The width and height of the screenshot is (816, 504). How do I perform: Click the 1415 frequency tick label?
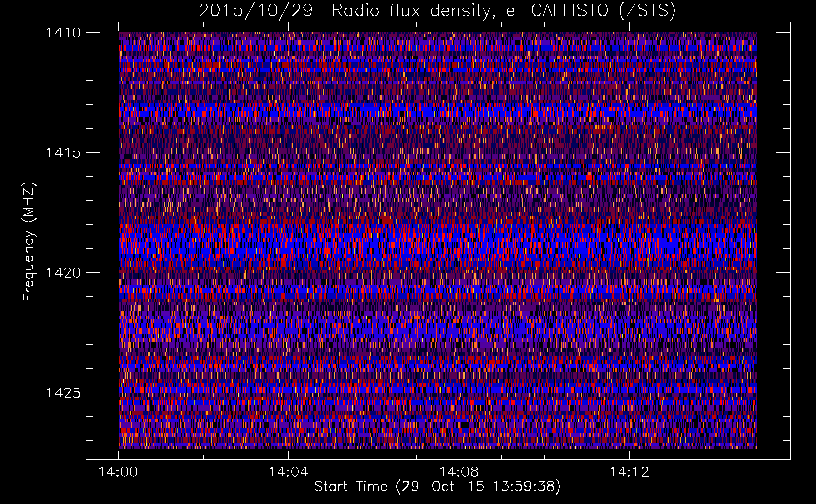click(63, 153)
